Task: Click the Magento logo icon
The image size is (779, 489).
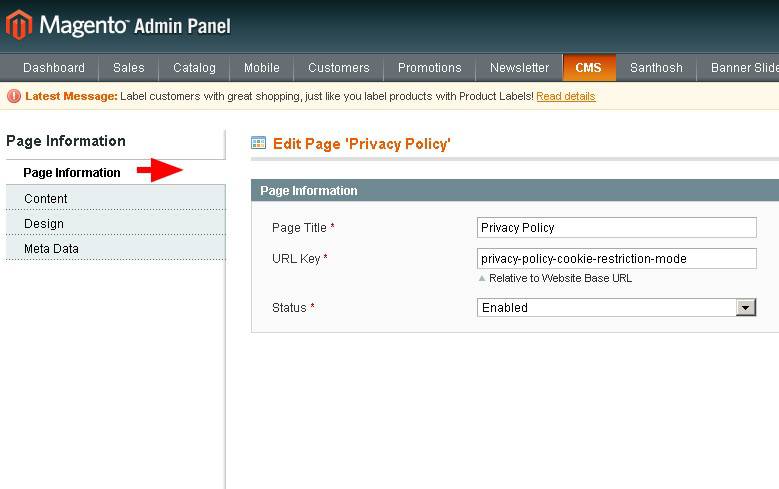Action: pyautogui.click(x=19, y=25)
